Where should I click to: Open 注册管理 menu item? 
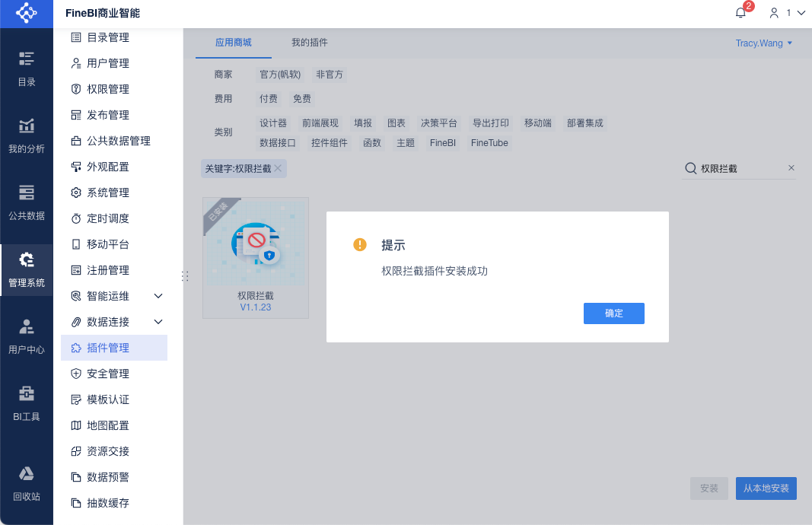coord(114,270)
